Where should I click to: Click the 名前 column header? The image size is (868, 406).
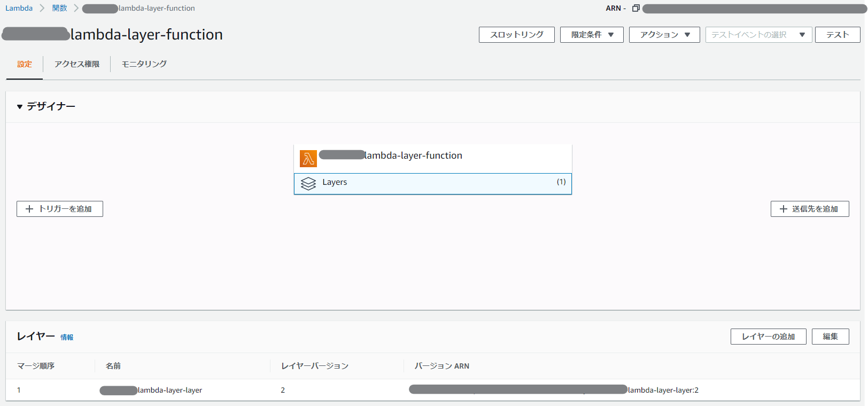(x=113, y=366)
